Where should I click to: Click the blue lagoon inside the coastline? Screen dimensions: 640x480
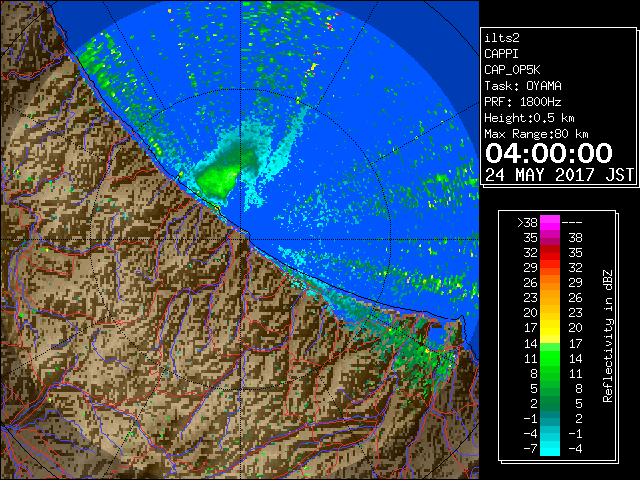(436, 337)
